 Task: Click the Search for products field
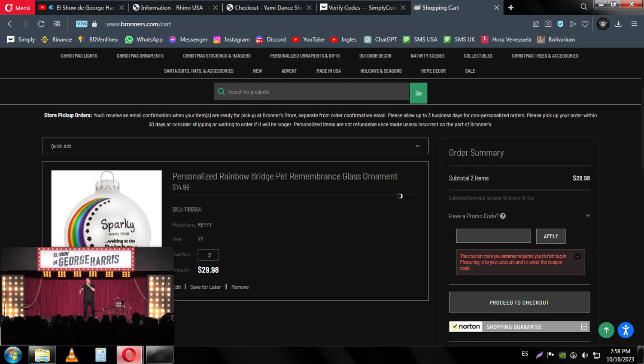pos(312,92)
